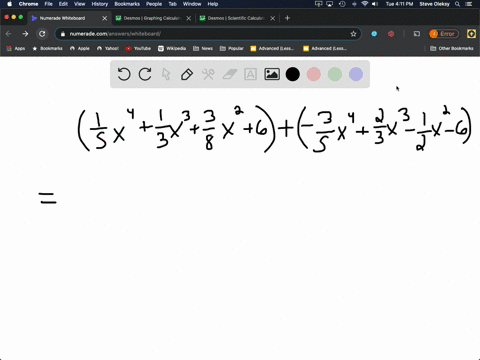
Task: Open the Edit menu
Action: click(x=63, y=4)
